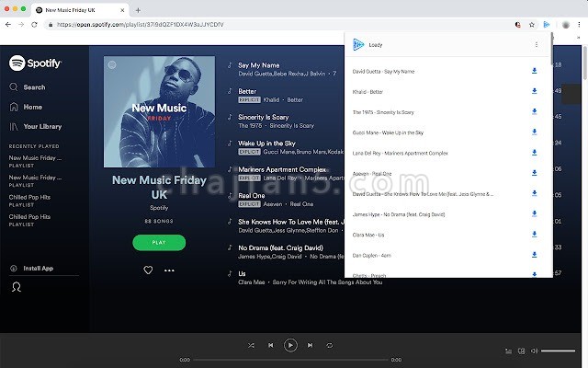Viewport: 588px width, 368px height.
Task: Click the green PLAY button
Action: [159, 243]
